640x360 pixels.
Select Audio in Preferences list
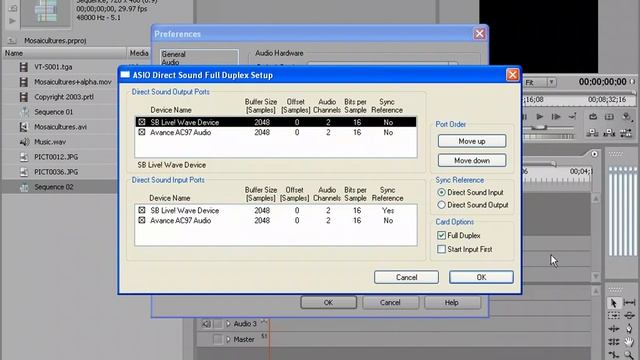pos(170,62)
